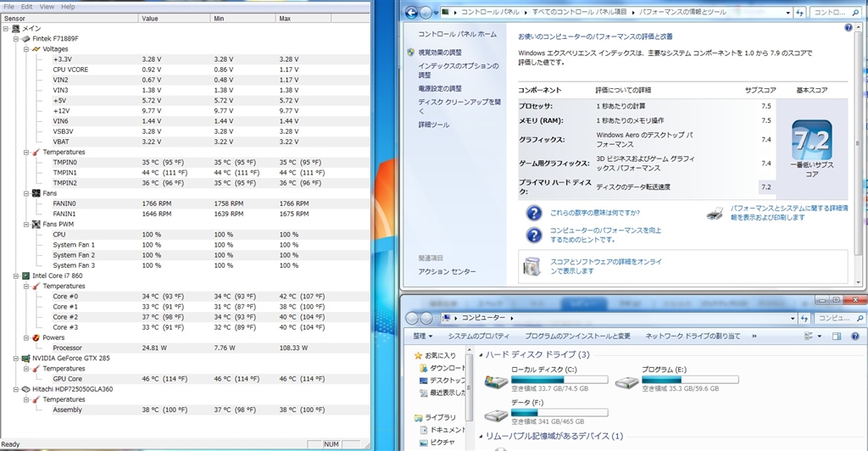Image resolution: width=868 pixels, height=451 pixels.
Task: Open the View menu in hardware monitor
Action: pos(47,6)
